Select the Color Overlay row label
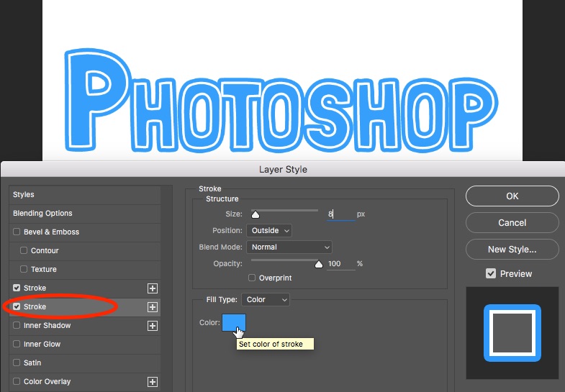This screenshot has width=565, height=392. 48,381
